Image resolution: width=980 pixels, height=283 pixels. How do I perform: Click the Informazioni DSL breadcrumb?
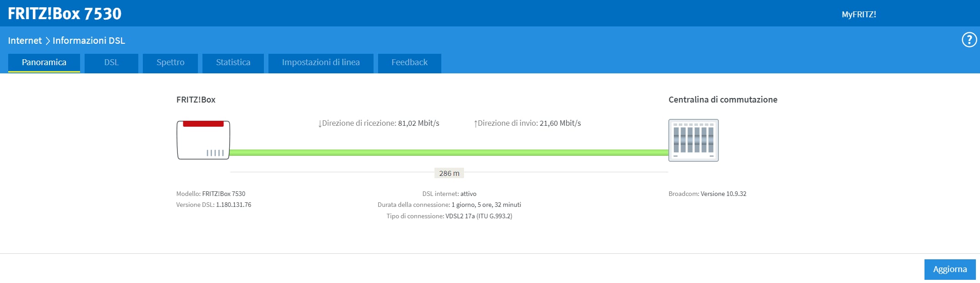(x=89, y=41)
